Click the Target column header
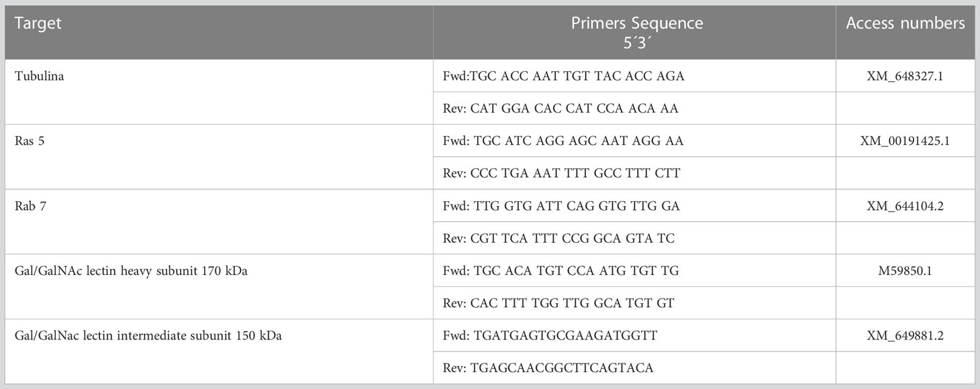Screen dimensions: 980x389 (38, 23)
